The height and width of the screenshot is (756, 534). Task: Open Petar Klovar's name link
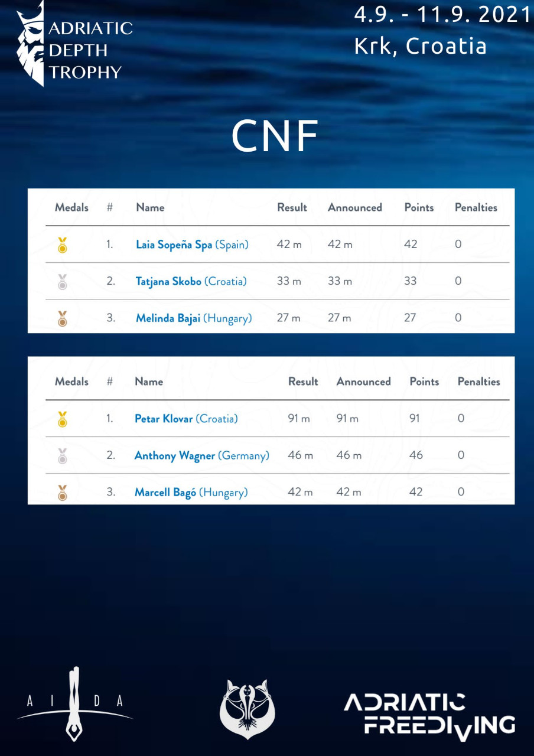tap(164, 419)
